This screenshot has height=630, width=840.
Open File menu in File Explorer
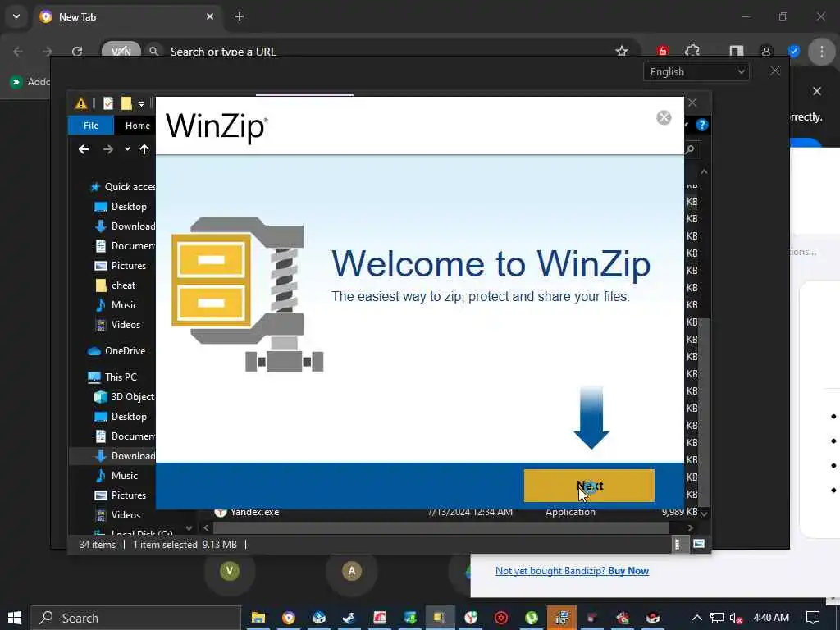point(90,126)
